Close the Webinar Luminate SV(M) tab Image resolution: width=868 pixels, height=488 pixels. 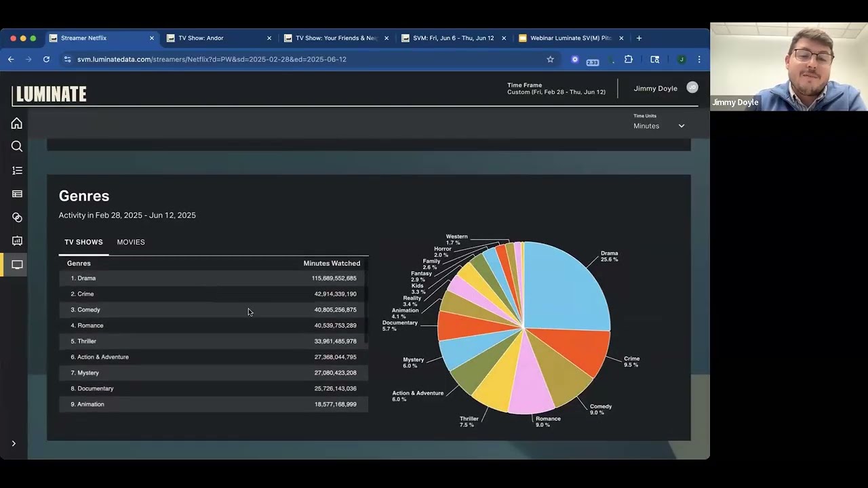point(621,38)
